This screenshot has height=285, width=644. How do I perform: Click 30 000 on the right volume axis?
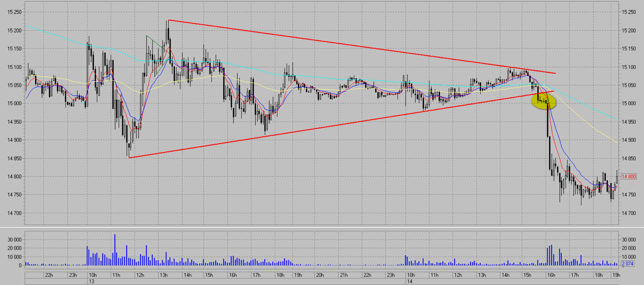[x=629, y=240]
